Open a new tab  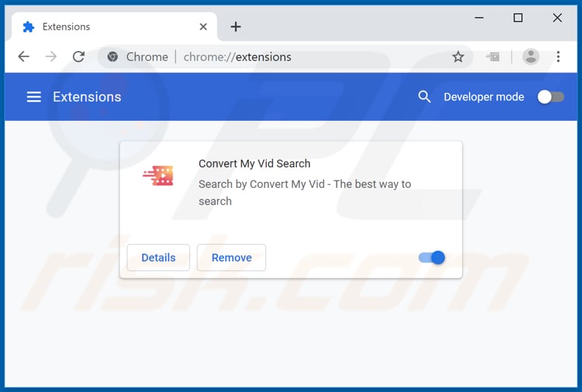(236, 27)
